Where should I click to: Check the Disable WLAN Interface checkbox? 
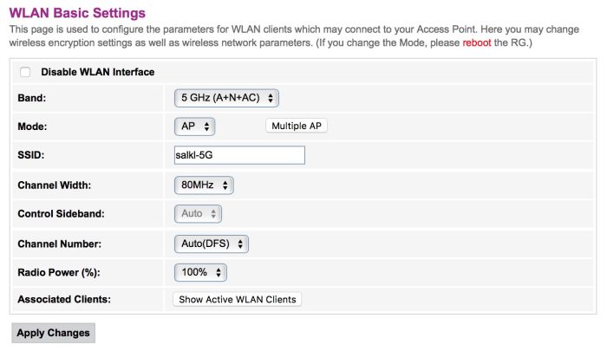pyautogui.click(x=25, y=72)
